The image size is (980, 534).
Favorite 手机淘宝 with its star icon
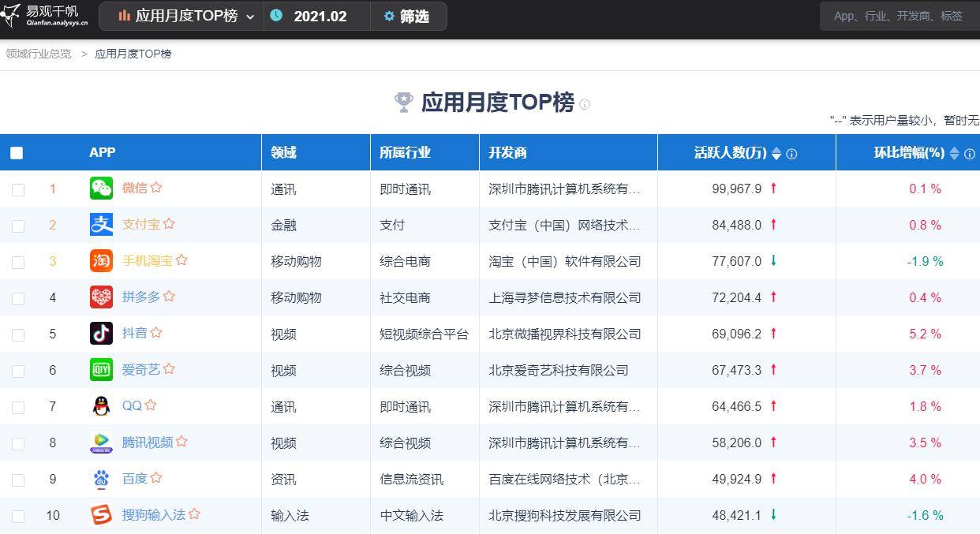coord(181,260)
